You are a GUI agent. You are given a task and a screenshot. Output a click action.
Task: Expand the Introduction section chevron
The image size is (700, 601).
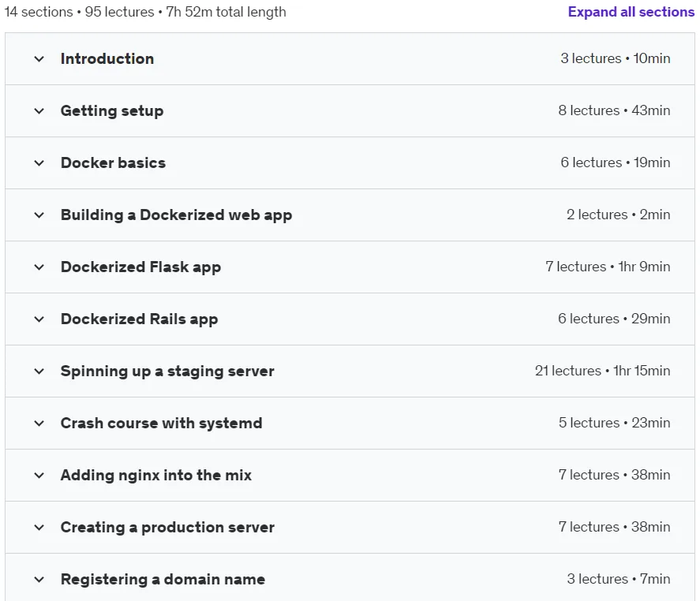(x=39, y=59)
